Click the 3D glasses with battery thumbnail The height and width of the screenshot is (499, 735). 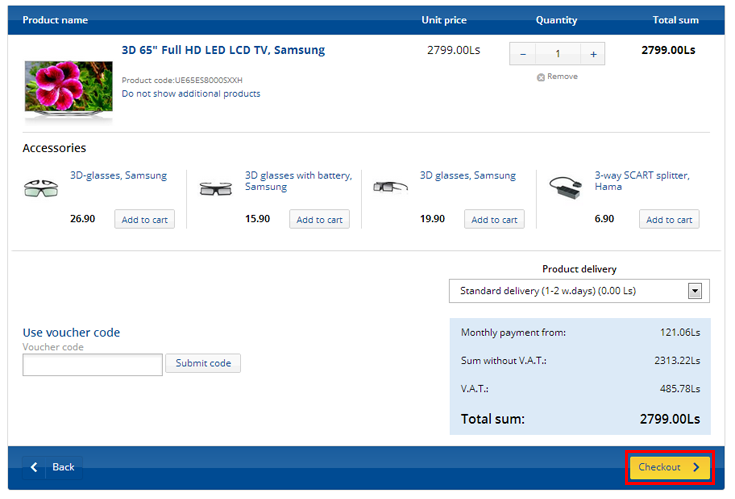click(216, 188)
